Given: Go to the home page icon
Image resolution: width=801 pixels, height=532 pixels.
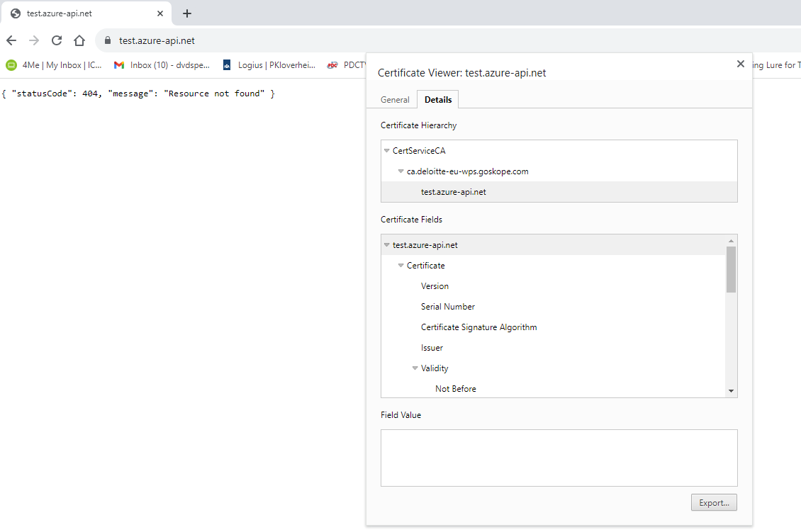Looking at the screenshot, I should [79, 40].
